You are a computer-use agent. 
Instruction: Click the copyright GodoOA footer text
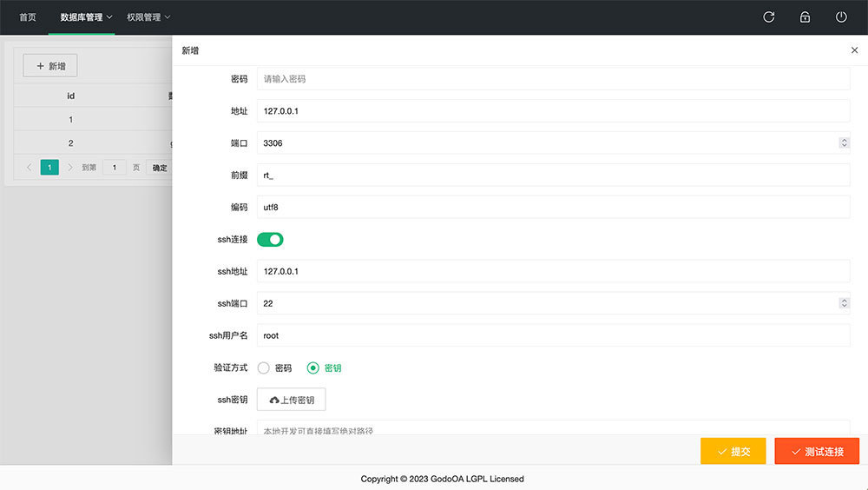click(443, 479)
